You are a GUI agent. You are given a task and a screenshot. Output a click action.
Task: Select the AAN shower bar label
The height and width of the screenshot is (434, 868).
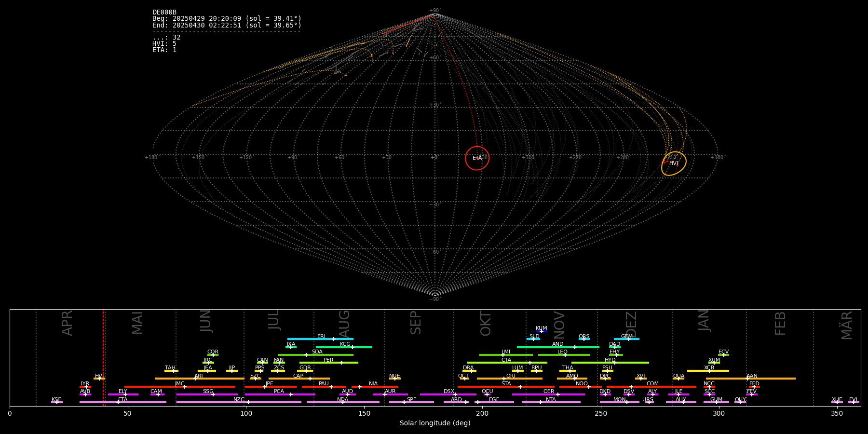(x=752, y=376)
